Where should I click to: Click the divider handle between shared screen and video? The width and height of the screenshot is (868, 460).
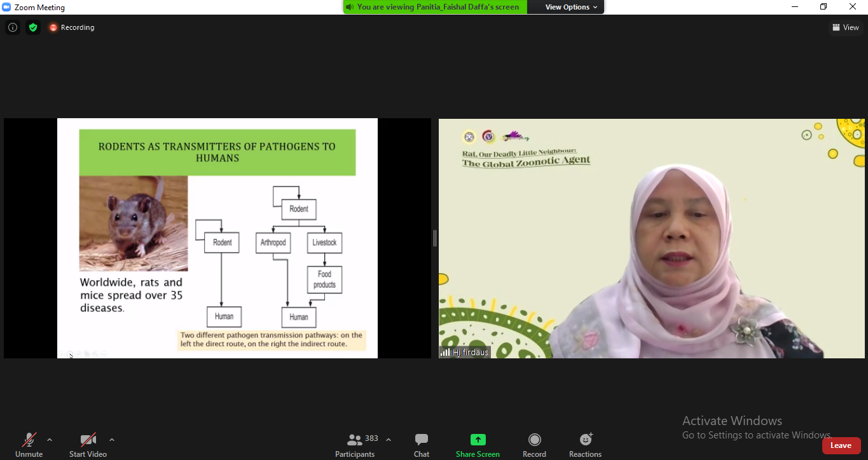click(435, 238)
